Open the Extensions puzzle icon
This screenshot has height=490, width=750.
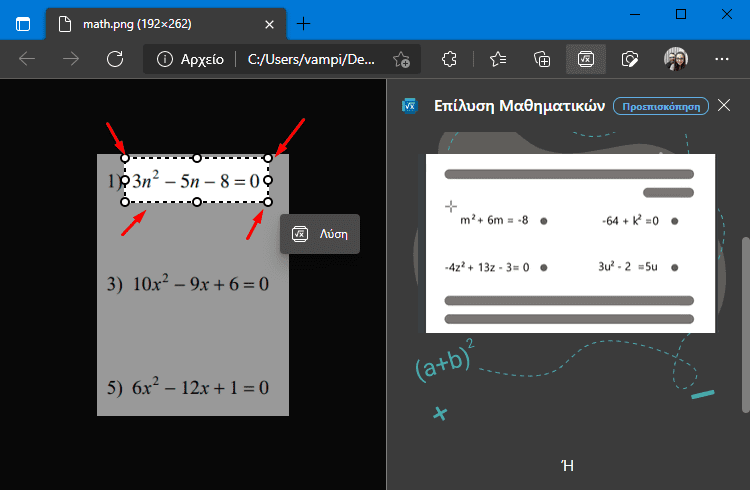coord(449,59)
